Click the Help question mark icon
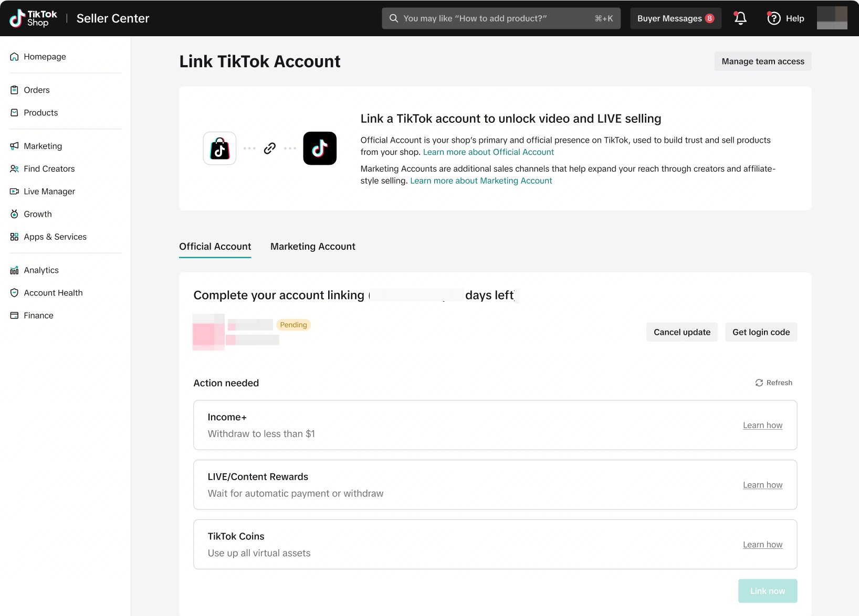This screenshot has height=616, width=859. pyautogui.click(x=773, y=18)
